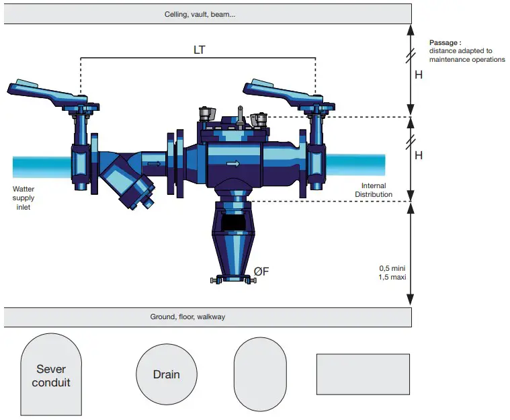Click the center pin on valve cover
This screenshot has width=510, height=420.
coord(240,116)
